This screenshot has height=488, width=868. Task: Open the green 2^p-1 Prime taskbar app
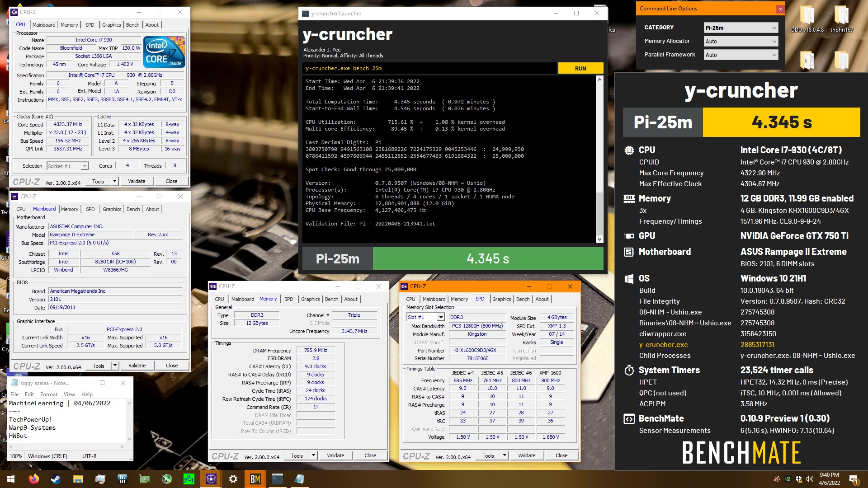[x=189, y=479]
